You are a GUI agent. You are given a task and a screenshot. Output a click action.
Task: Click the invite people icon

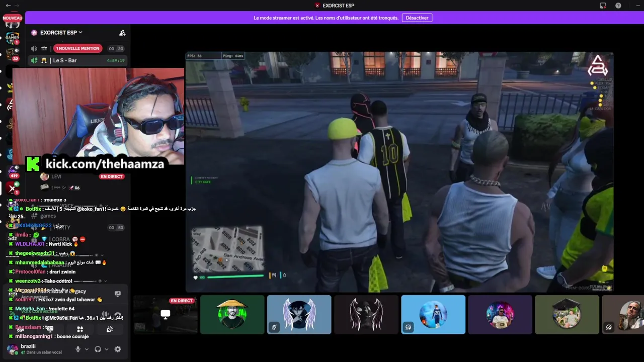tap(122, 33)
